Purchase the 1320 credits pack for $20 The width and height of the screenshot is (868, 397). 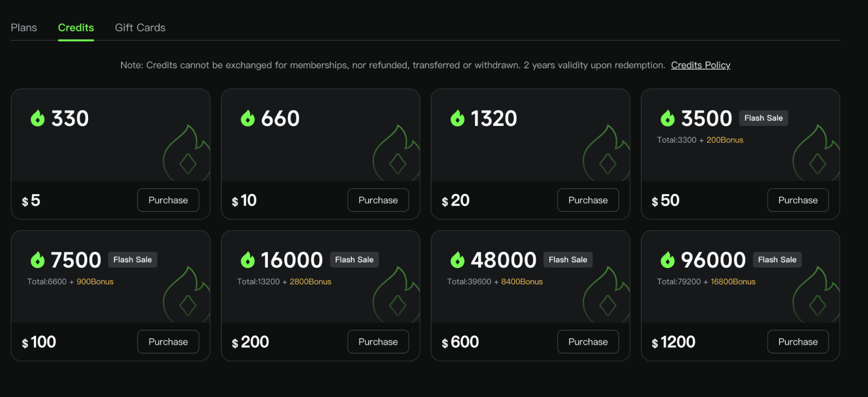pos(588,200)
